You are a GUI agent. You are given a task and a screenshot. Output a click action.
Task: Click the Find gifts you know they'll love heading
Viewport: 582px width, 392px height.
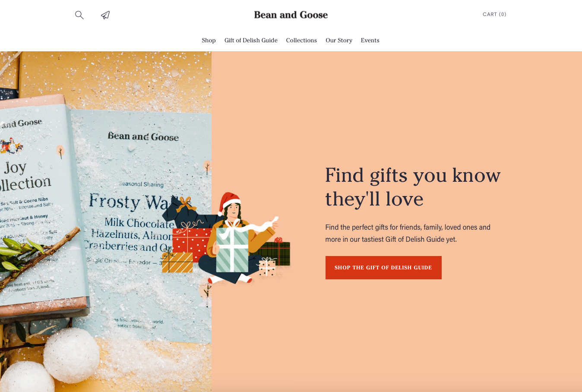(x=413, y=187)
